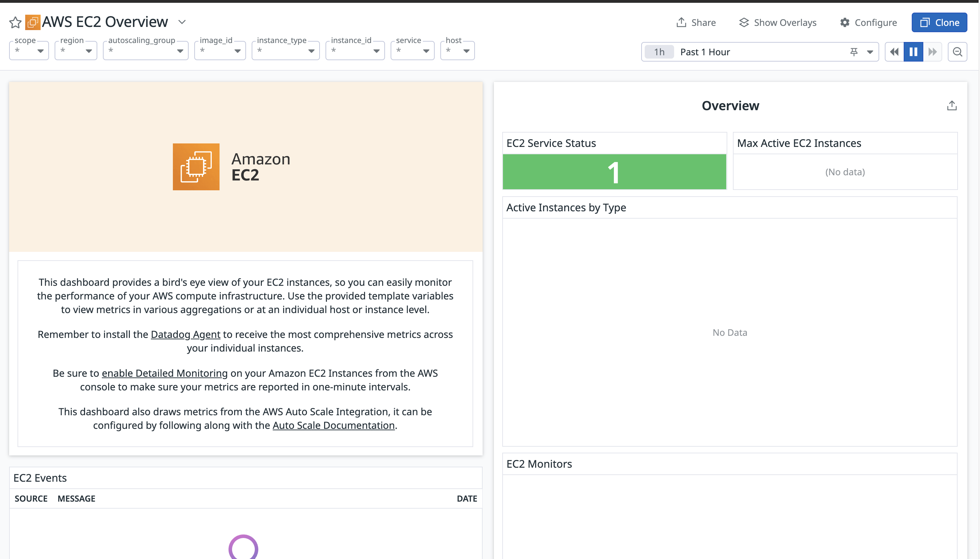Click the Amazon EC2 logo image
Image resolution: width=980 pixels, height=559 pixels.
[x=232, y=167]
